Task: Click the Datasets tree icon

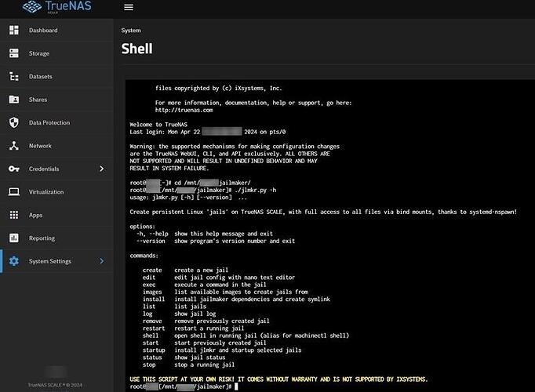Action: pyautogui.click(x=13, y=77)
